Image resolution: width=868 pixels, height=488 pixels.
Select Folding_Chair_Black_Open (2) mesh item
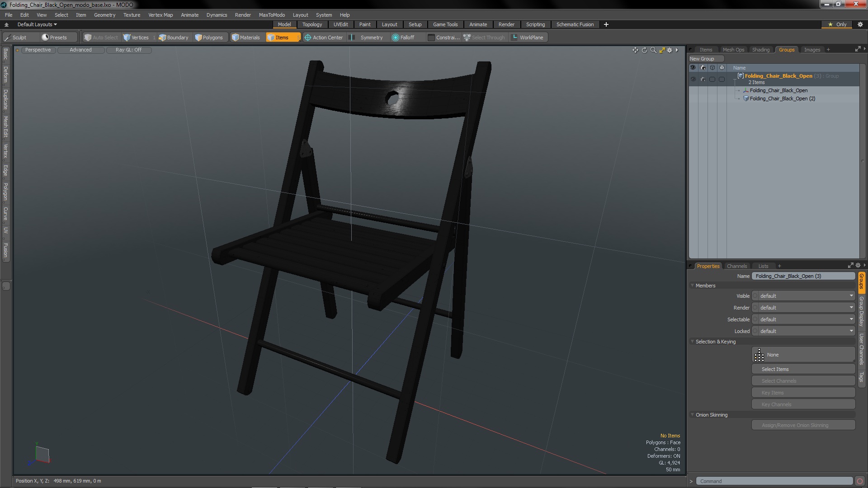782,99
